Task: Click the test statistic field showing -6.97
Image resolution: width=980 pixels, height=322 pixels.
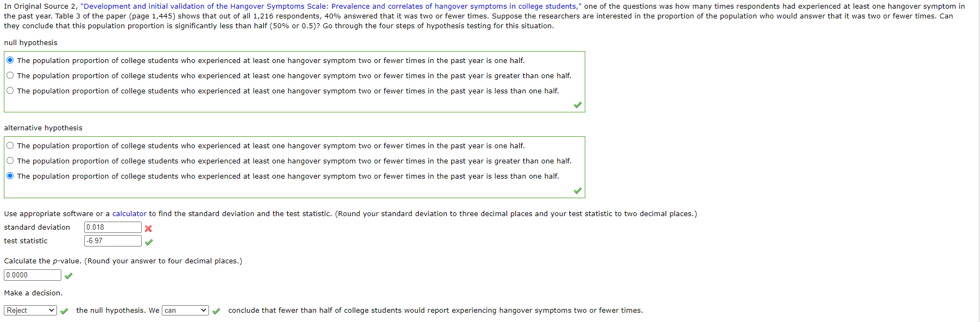Action: (112, 241)
